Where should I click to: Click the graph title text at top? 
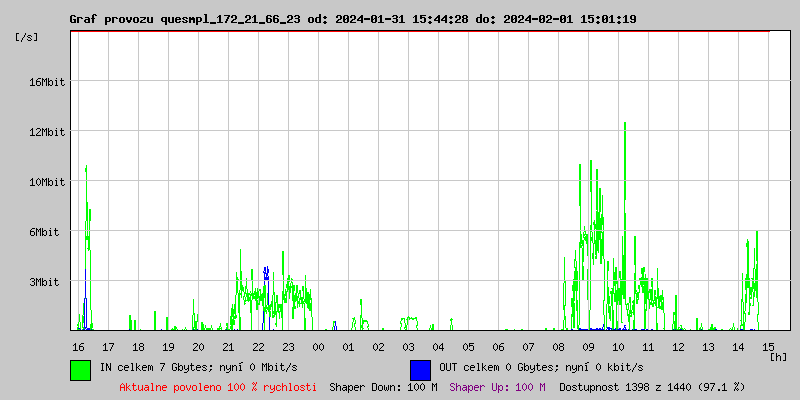tap(352, 19)
